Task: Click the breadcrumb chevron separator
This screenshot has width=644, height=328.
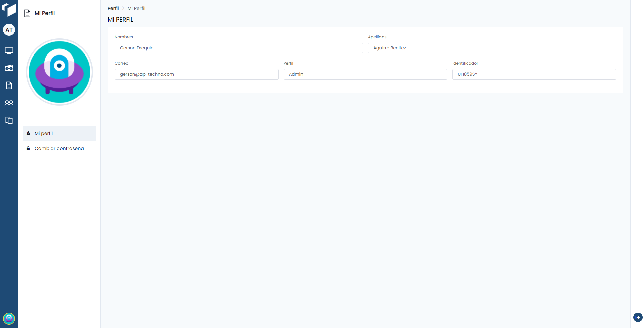Action: click(123, 8)
